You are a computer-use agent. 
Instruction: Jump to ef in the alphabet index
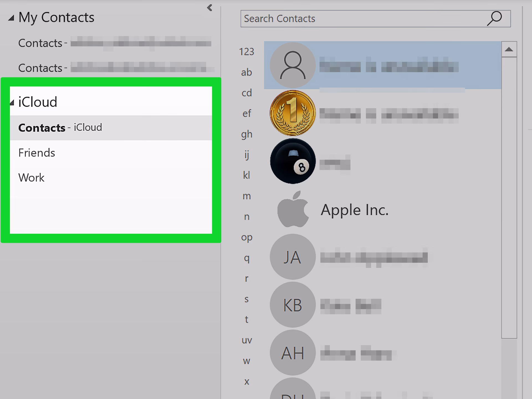(247, 113)
